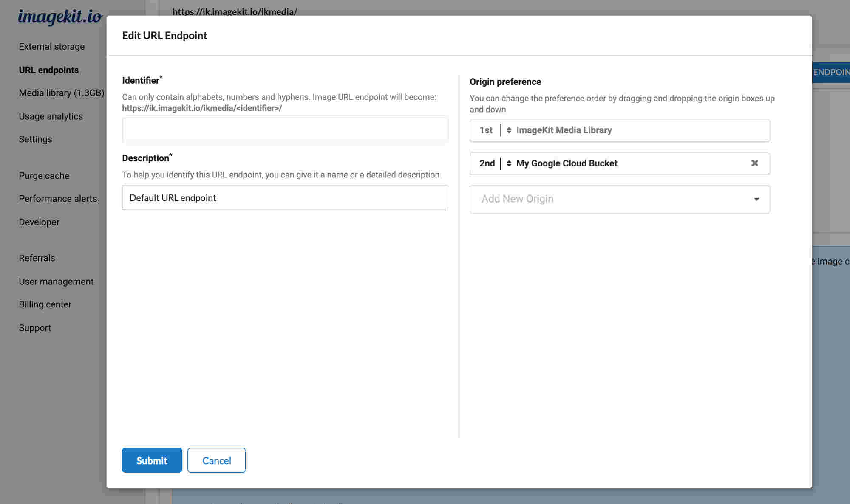The height and width of the screenshot is (504, 850).
Task: Click the Default URL endpoint description field
Action: [285, 197]
